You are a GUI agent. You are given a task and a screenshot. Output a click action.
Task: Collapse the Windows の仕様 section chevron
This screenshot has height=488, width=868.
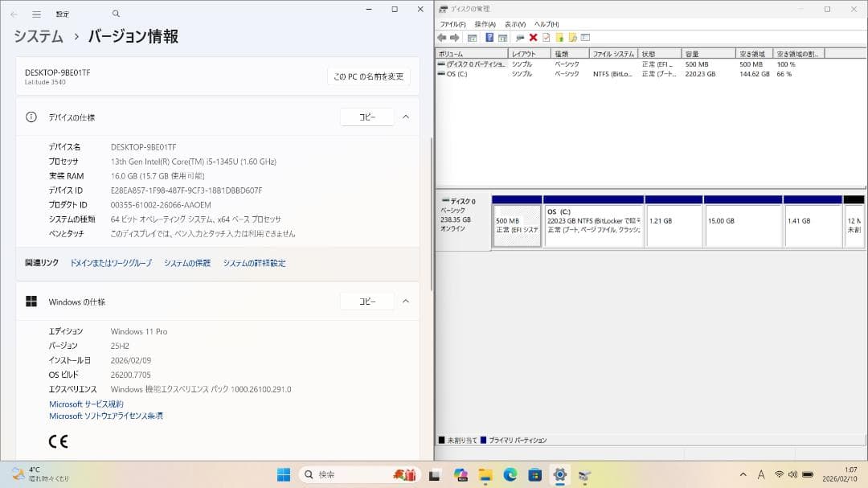coord(406,301)
